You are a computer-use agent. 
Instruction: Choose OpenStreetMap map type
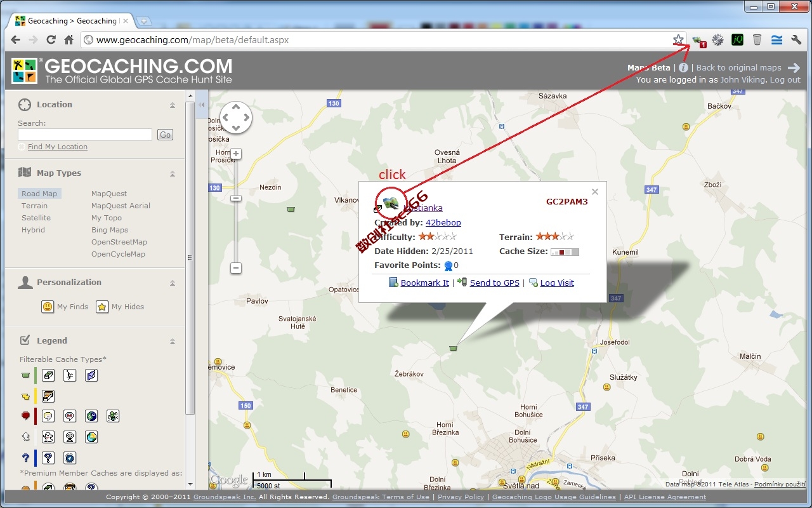pos(119,242)
